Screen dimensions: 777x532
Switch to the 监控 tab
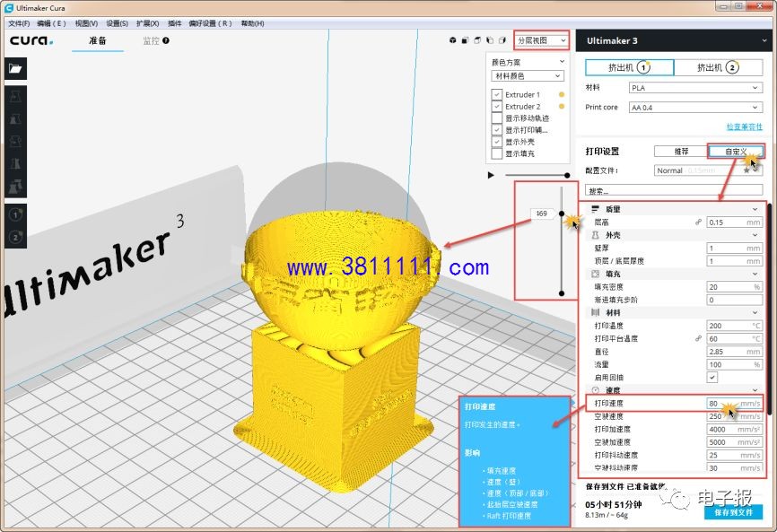coord(151,40)
